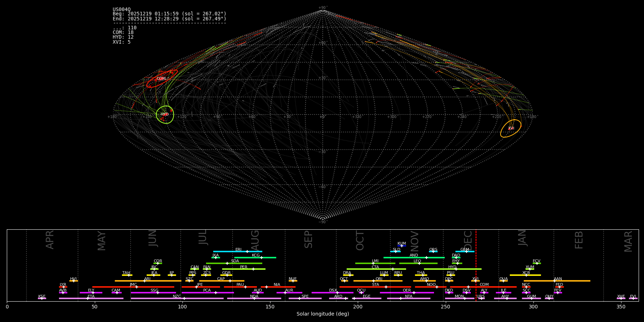Viewport: 644px width, 322px height.
Task: Click the Solar longitude axis label
Action: click(323, 314)
